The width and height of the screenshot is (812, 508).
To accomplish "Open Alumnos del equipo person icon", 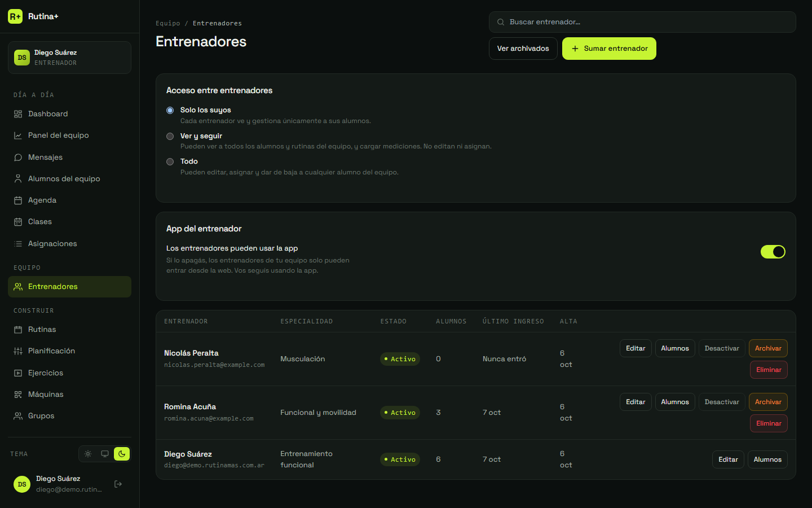I will 18,179.
